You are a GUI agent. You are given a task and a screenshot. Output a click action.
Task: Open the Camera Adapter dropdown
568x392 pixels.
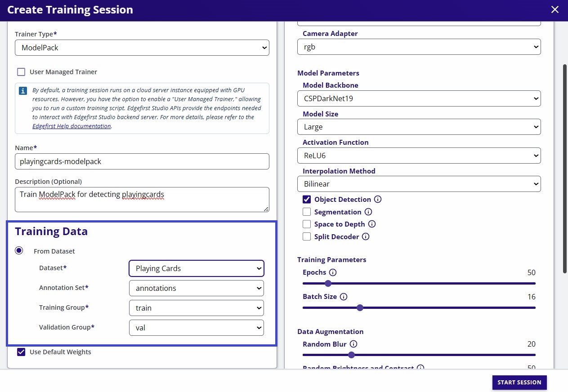click(419, 47)
